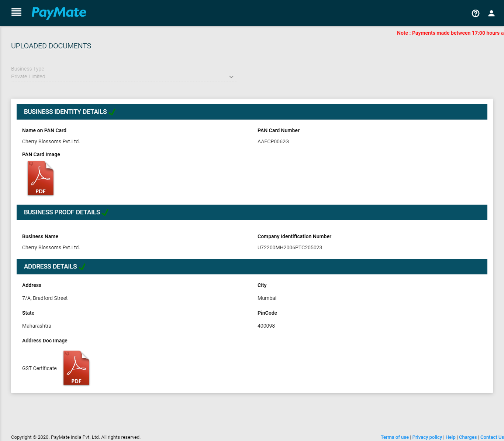This screenshot has height=441, width=504.
Task: Click the UPLOADED DOCUMENTS heading
Action: coord(51,46)
